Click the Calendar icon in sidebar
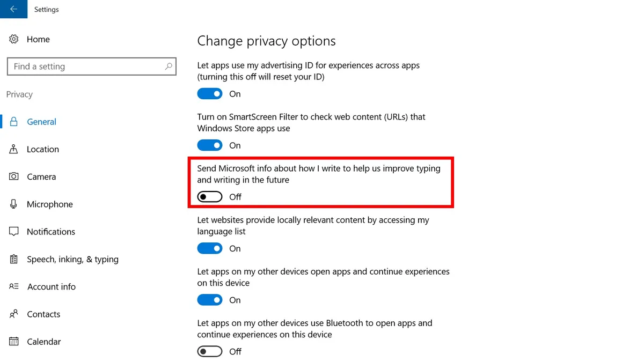Screen dimensions: 644x362 14,342
